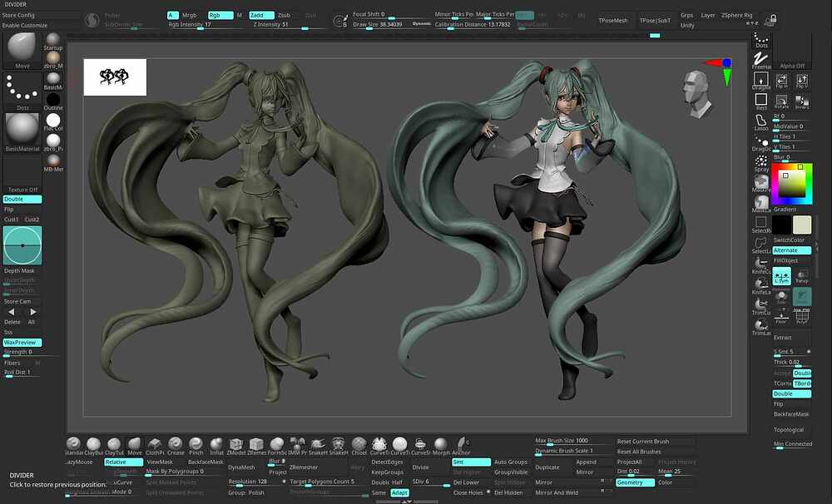Toggle WaxPreview on the left panel

pos(22,343)
